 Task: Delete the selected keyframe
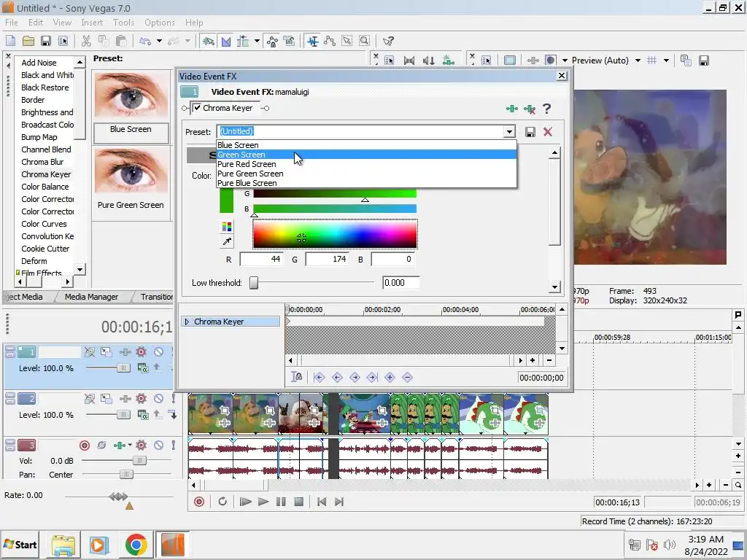pyautogui.click(x=407, y=377)
